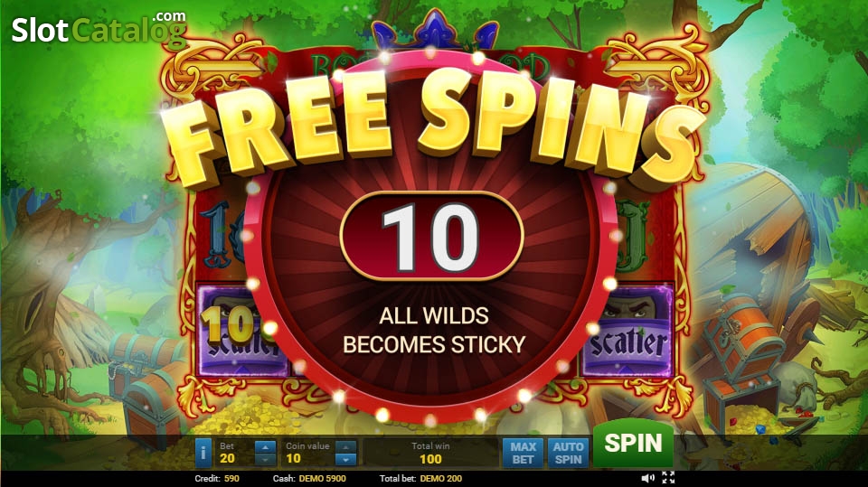Hit the green SPIN button
Screen dimensions: 868x487
(633, 444)
